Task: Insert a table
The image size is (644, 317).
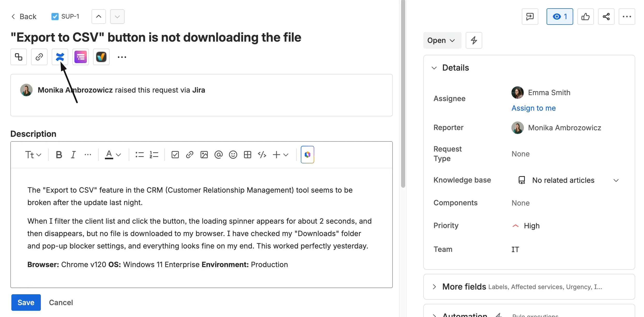Action: [x=248, y=155]
